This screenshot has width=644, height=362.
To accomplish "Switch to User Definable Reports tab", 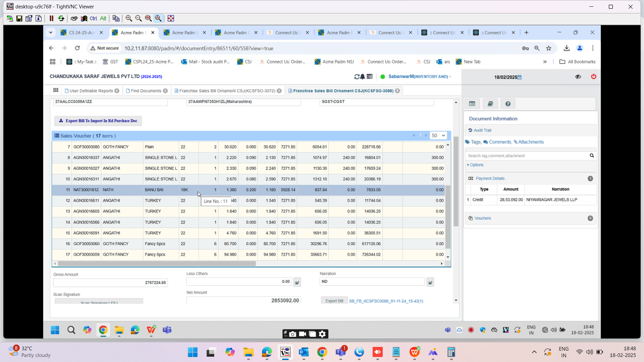I will tap(91, 91).
